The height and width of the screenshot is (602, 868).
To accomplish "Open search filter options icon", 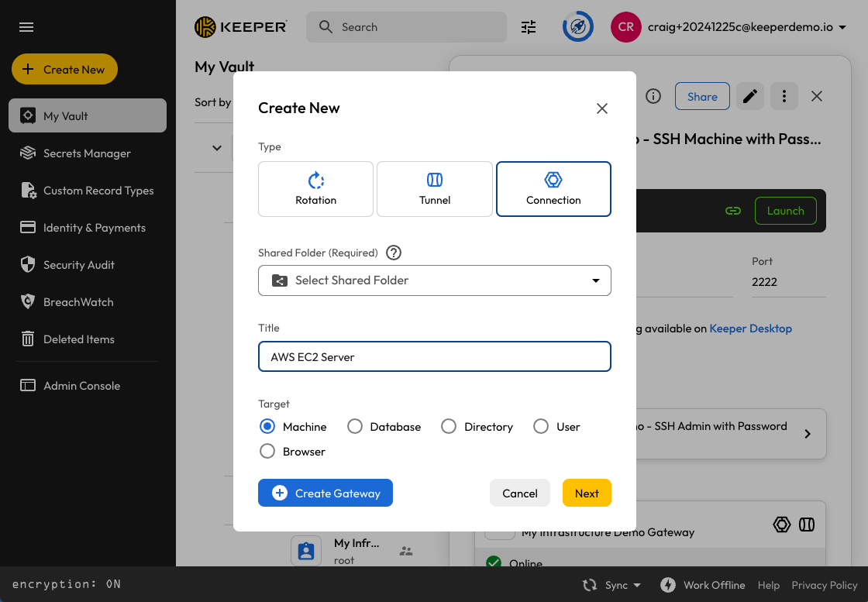I will tap(529, 27).
